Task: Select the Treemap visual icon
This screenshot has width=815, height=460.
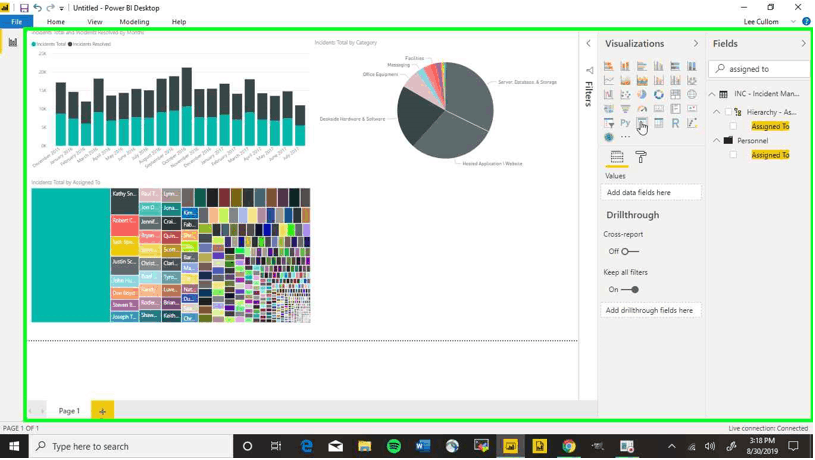Action: click(675, 94)
